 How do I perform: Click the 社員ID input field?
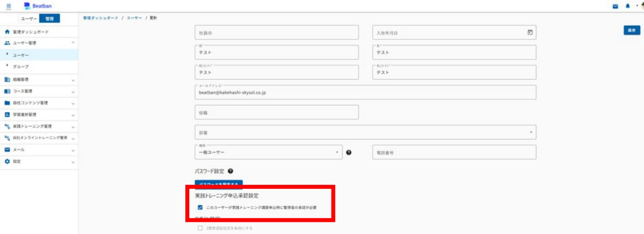tap(277, 32)
